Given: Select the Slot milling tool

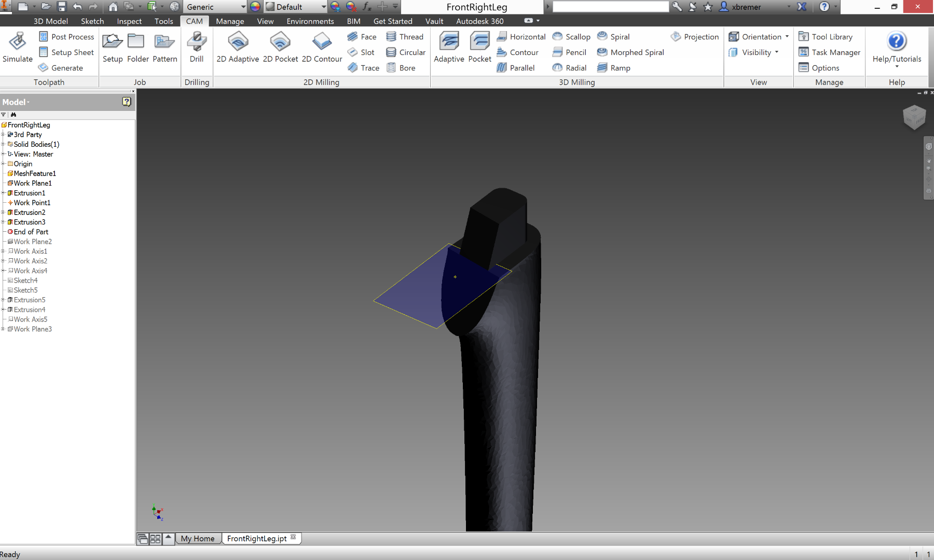Looking at the screenshot, I should 361,52.
